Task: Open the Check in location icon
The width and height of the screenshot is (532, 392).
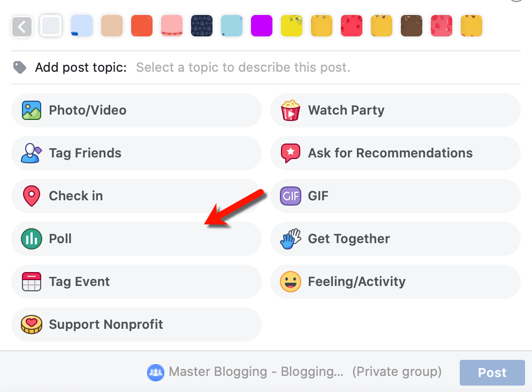Action: click(x=32, y=196)
